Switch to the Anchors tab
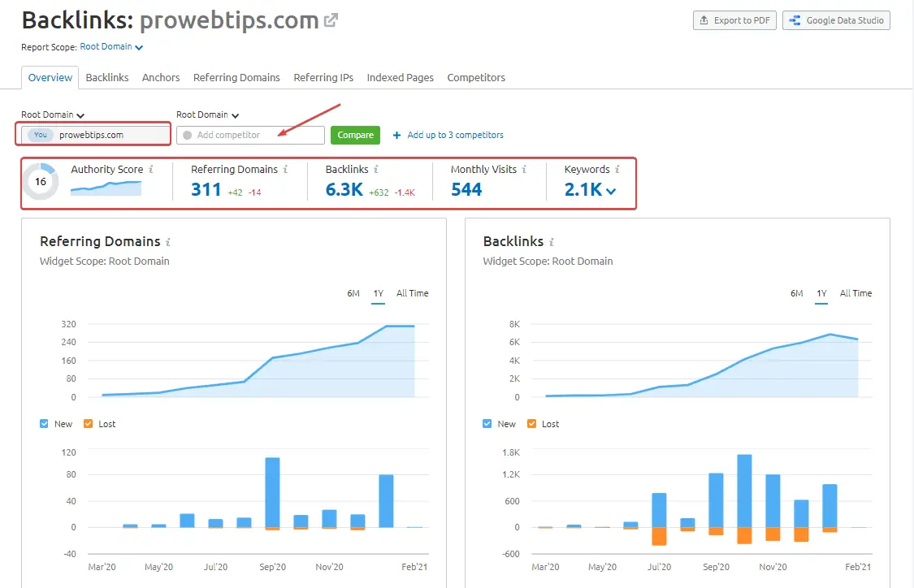Screen dimensions: 914x588 161,77
